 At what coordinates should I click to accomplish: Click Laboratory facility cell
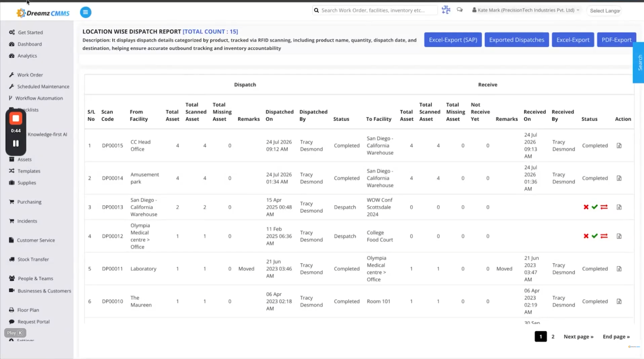pyautogui.click(x=143, y=269)
